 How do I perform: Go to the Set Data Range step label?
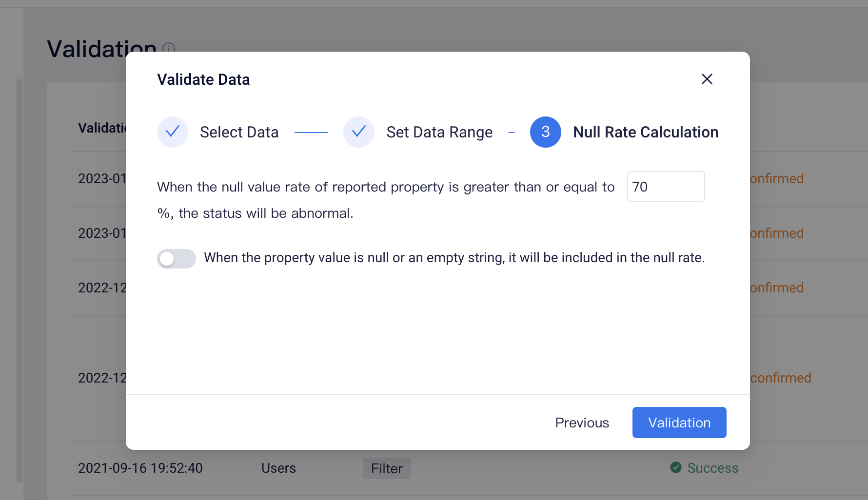439,132
